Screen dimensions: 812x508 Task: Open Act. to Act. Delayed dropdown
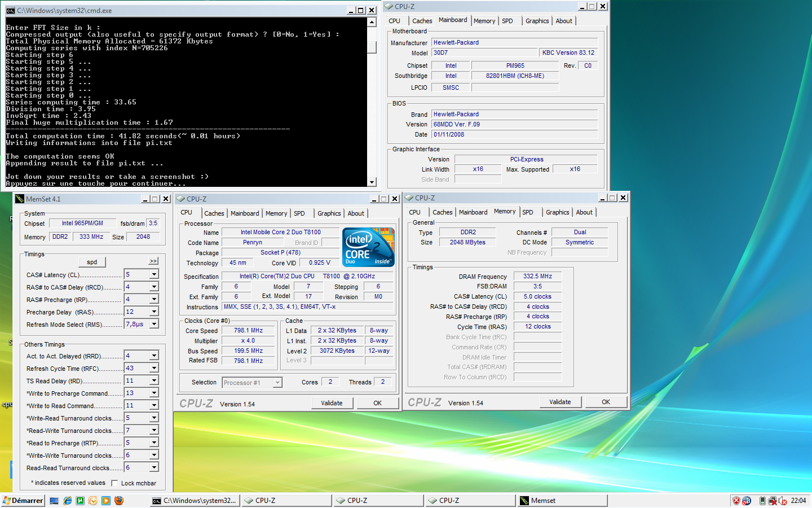(154, 356)
